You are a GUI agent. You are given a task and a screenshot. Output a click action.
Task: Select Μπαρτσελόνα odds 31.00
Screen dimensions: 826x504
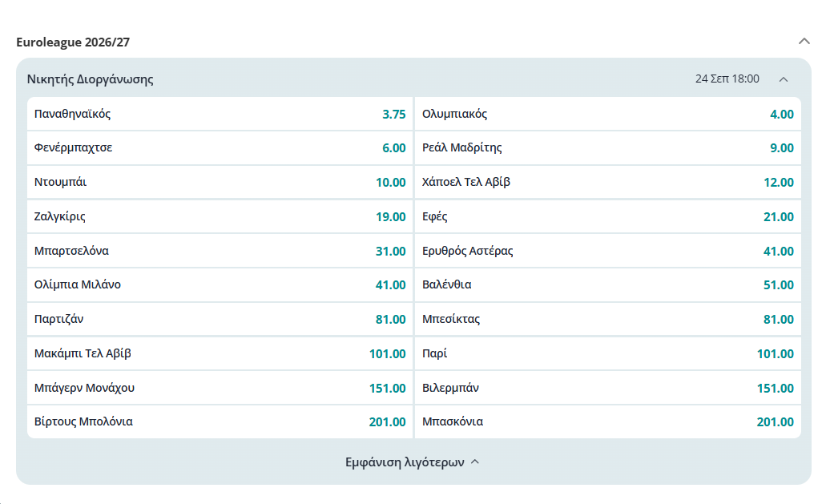click(220, 251)
